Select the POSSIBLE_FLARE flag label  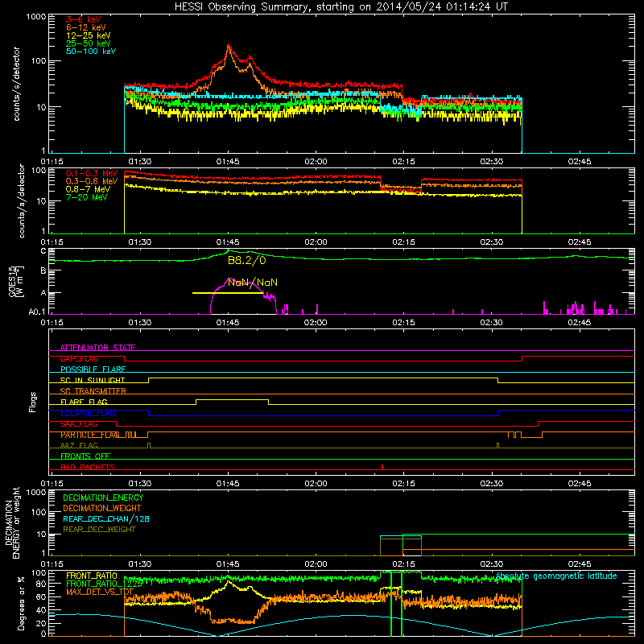tap(93, 369)
